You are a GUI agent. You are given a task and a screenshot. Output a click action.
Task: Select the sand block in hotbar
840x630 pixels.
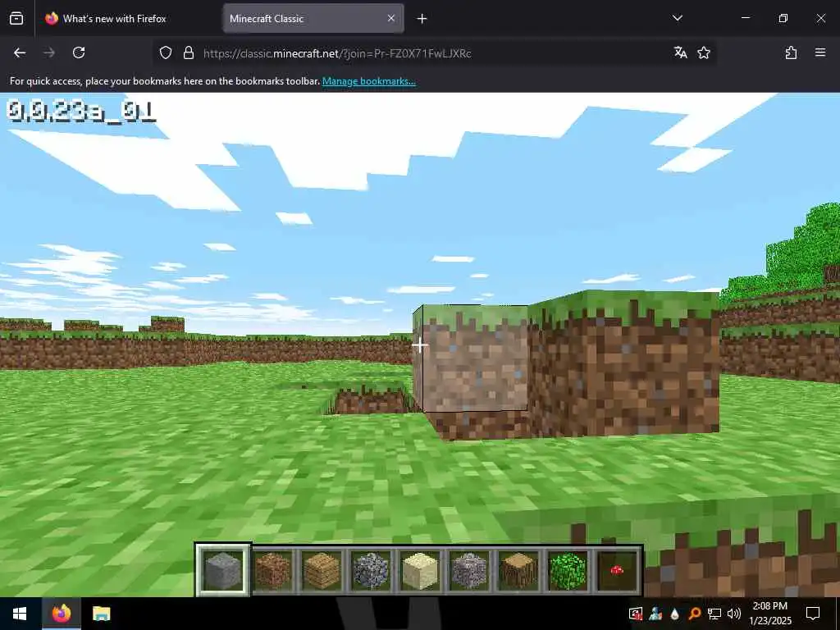tap(420, 571)
